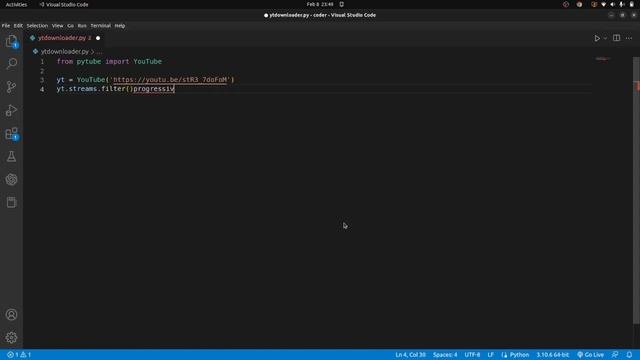Viewport: 640px width, 360px height.
Task: Open the Manage gear icon
Action: [11, 337]
